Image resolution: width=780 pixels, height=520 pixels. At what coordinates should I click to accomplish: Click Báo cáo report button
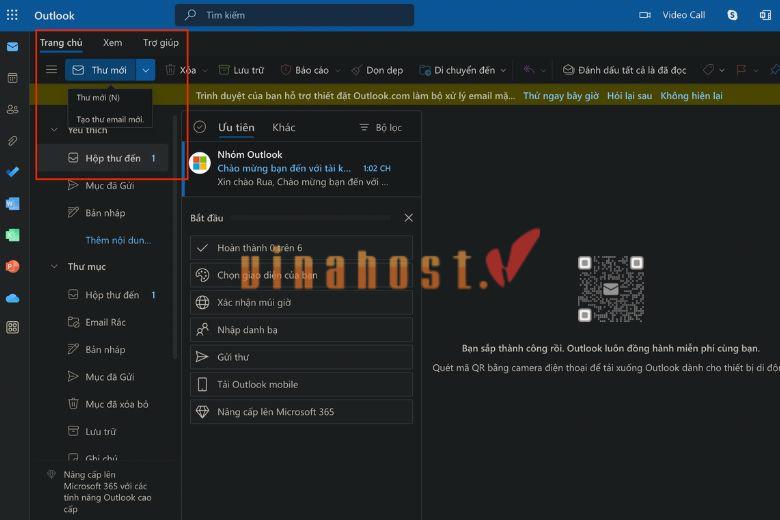click(305, 70)
